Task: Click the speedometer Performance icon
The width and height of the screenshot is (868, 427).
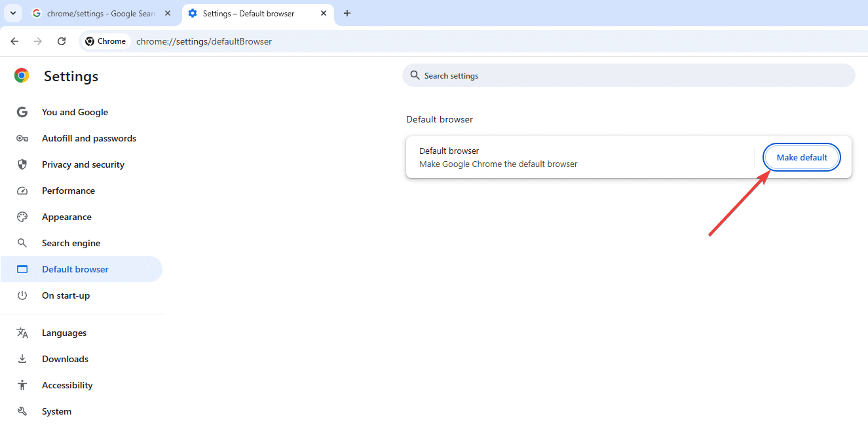Action: 22,191
